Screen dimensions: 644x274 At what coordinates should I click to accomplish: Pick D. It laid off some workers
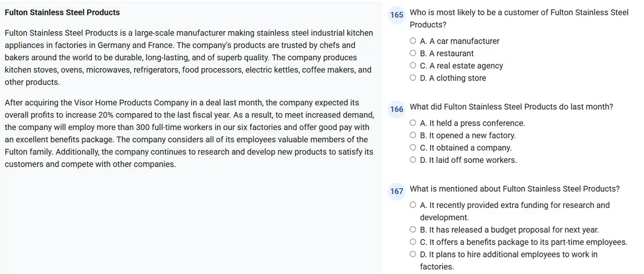click(413, 160)
